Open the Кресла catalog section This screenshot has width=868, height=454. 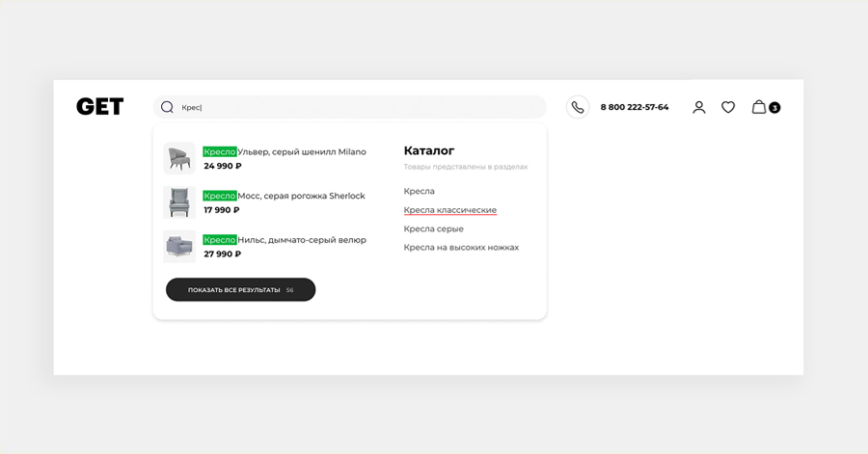[420, 191]
